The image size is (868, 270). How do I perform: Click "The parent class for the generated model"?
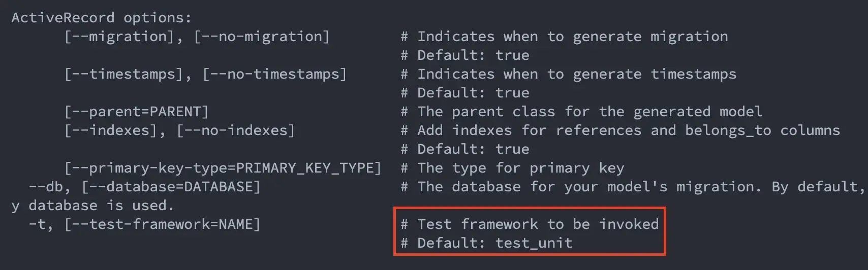tap(581, 112)
